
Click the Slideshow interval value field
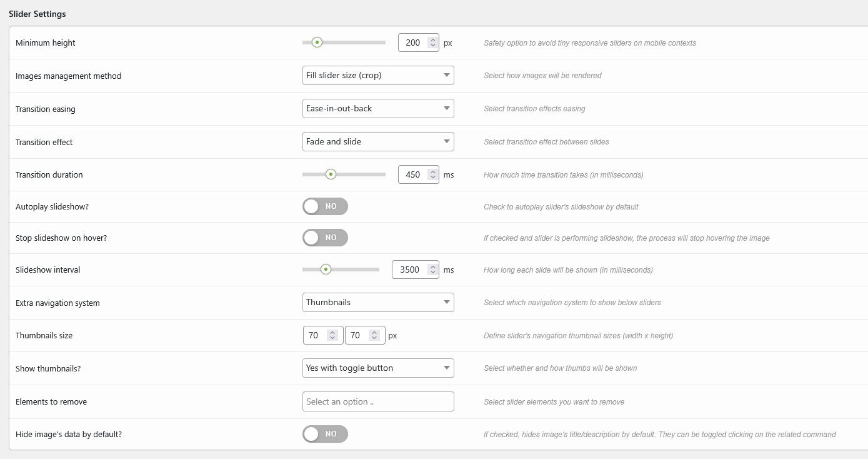pyautogui.click(x=409, y=270)
